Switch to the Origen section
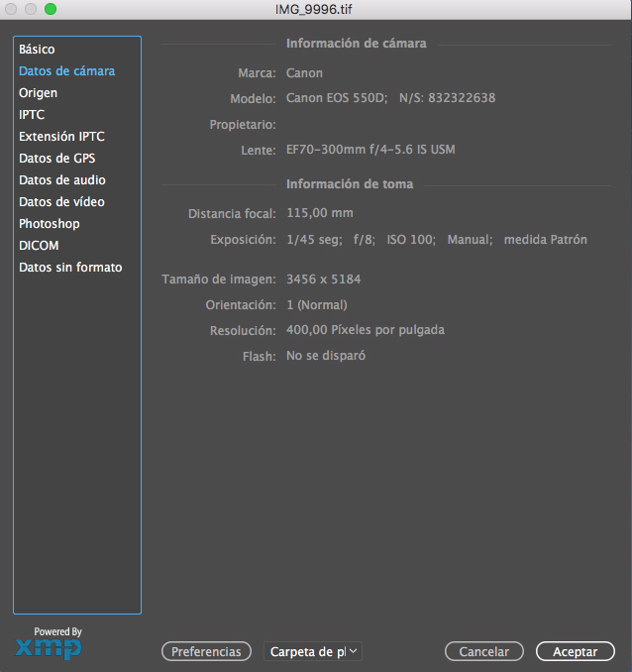 pyautogui.click(x=39, y=93)
